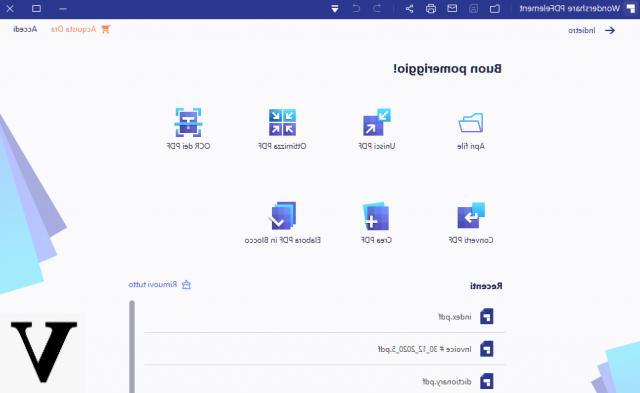Click the undo arrow beside the share icon
The height and width of the screenshot is (393, 640).
[377, 8]
